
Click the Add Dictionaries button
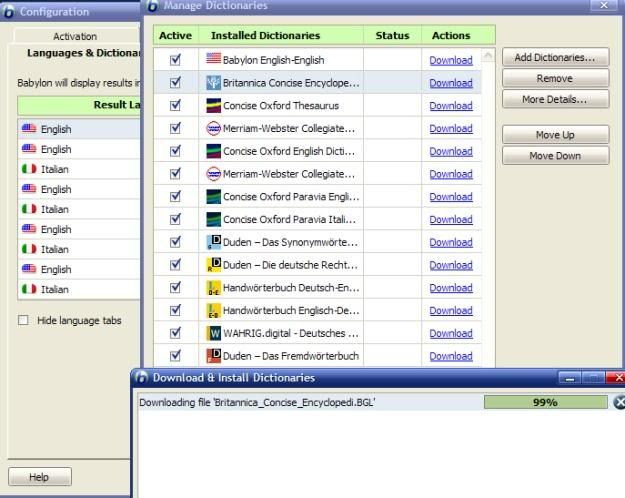pyautogui.click(x=555, y=57)
